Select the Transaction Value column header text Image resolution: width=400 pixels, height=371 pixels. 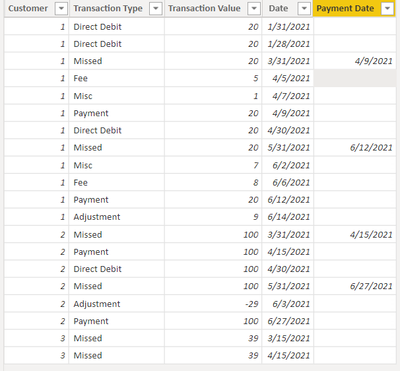coord(204,9)
